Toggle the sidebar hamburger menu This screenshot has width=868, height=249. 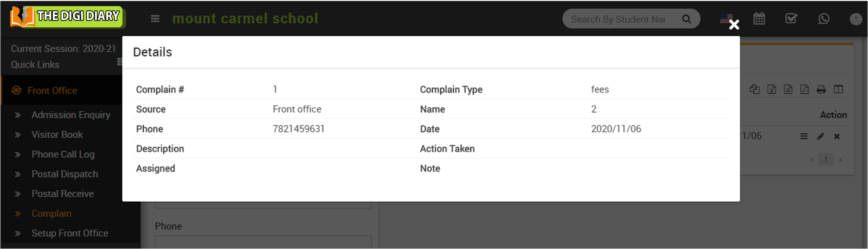155,19
